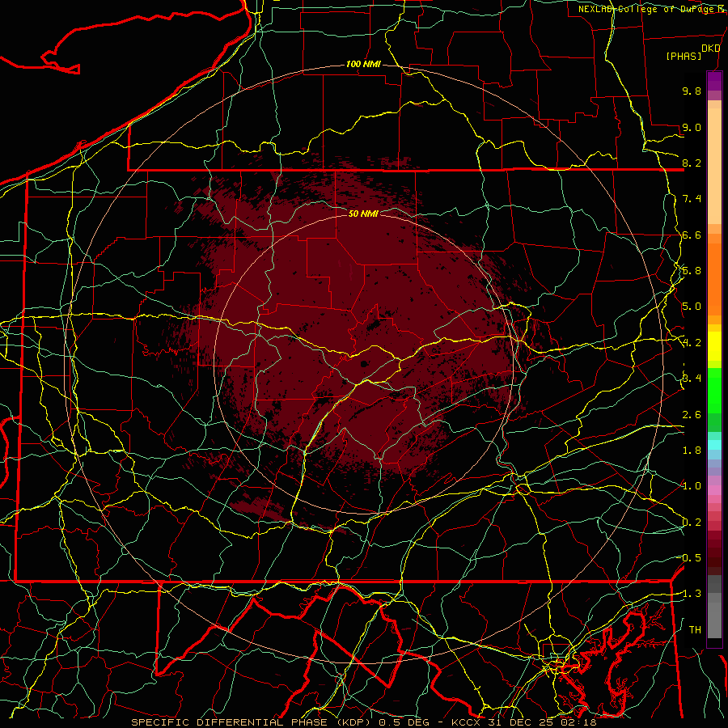Click the 5.0 legend value
Screen dimensions: 728x728
tap(692, 307)
